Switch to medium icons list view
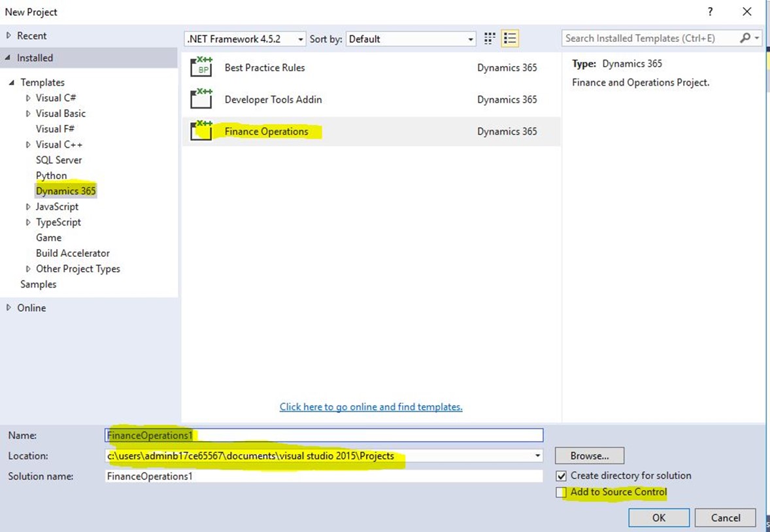Image resolution: width=770 pixels, height=532 pixels. tap(510, 39)
